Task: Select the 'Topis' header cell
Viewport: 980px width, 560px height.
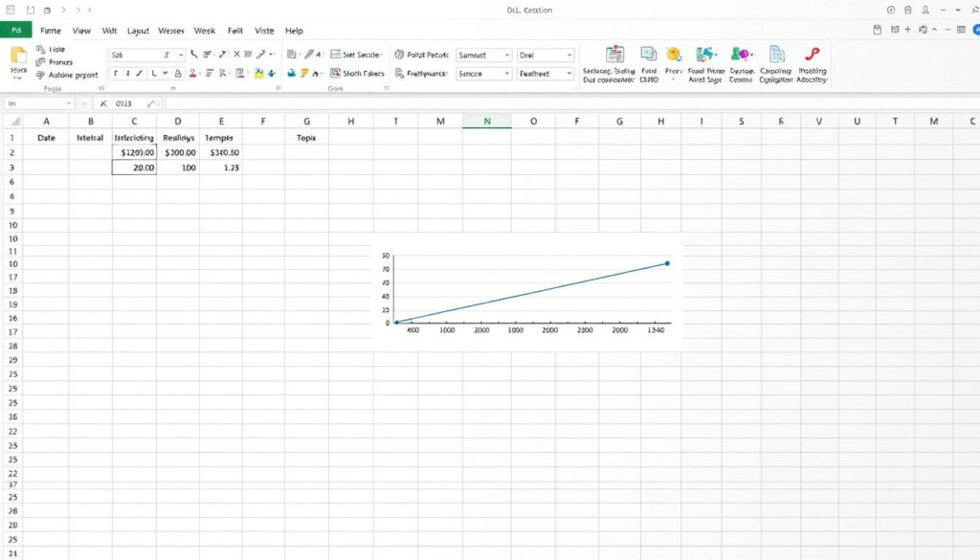Action: [306, 138]
